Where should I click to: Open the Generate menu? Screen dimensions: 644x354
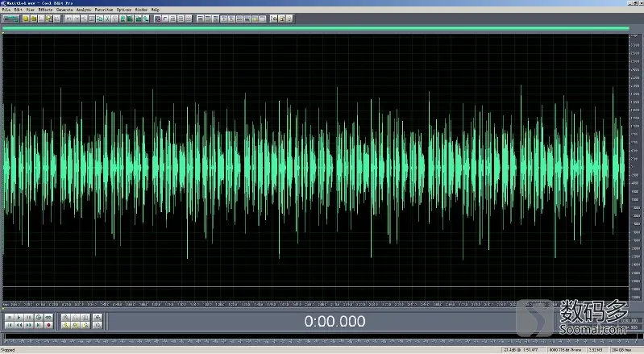point(64,10)
